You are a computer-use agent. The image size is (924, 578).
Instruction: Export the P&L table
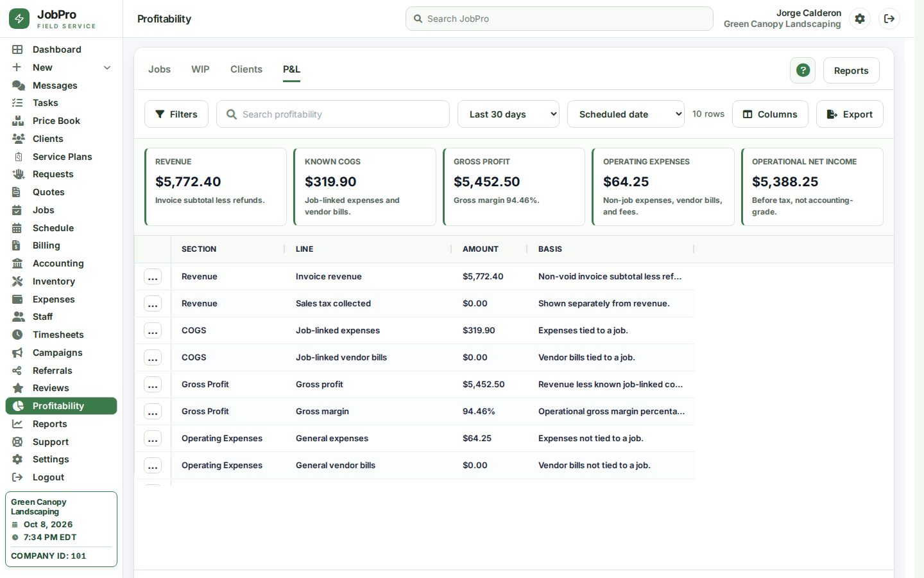pos(850,114)
